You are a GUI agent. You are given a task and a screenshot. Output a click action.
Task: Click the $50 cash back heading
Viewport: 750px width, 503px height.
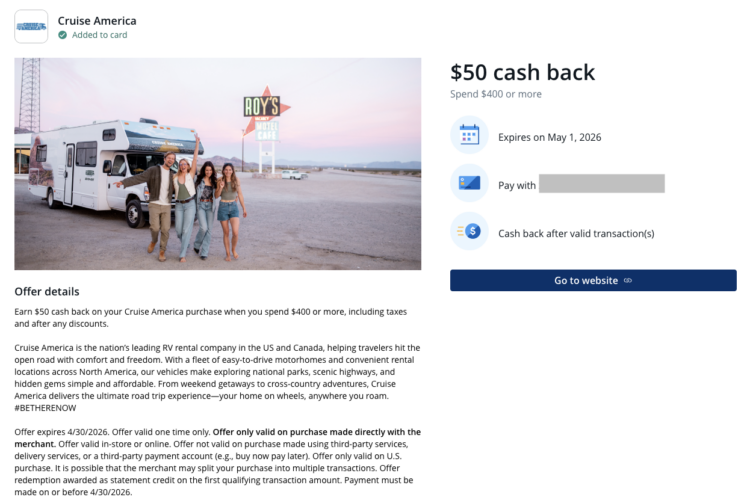[522, 72]
